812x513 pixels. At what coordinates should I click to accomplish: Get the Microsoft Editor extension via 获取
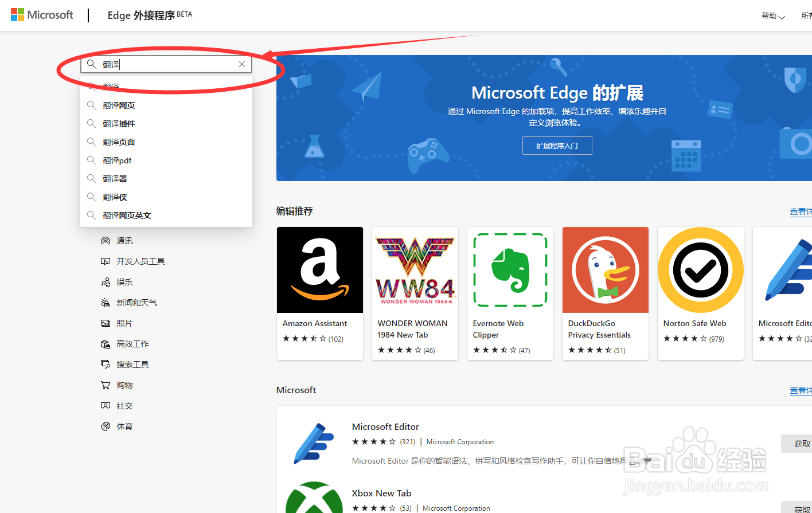pyautogui.click(x=797, y=444)
